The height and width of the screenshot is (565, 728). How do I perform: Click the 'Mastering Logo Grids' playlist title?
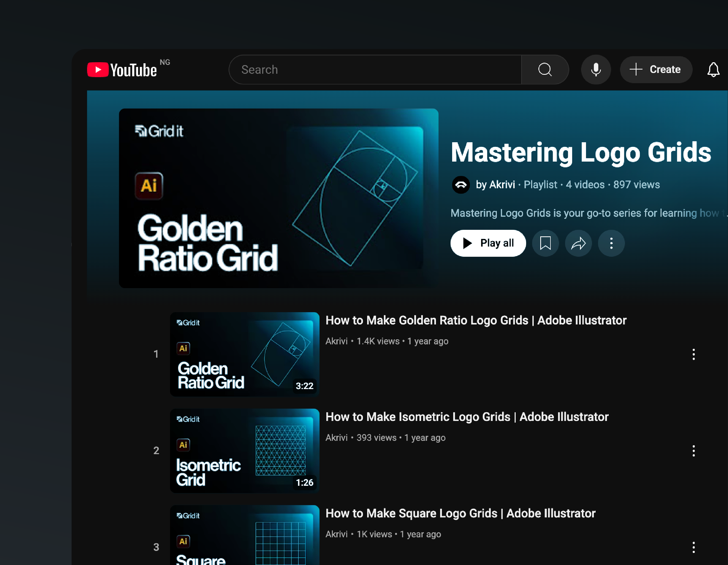tap(581, 152)
